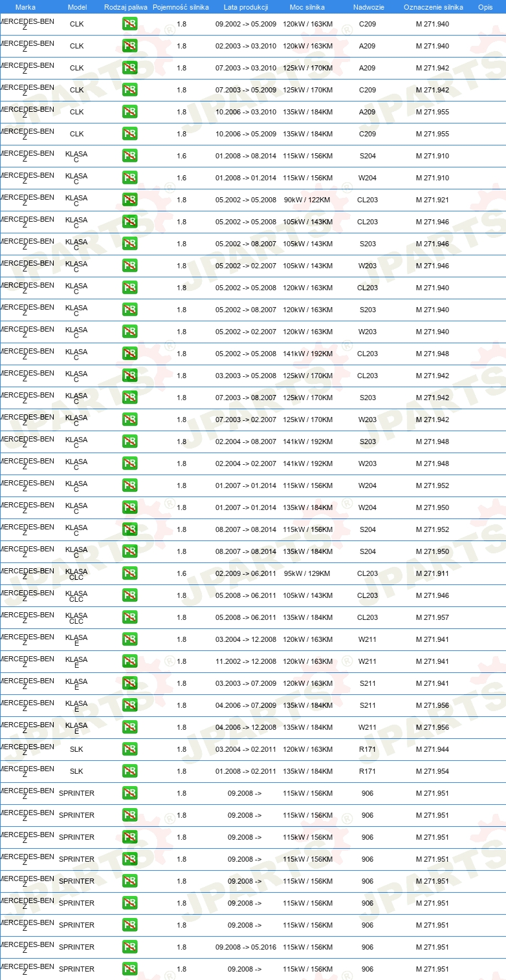Click the fuel icon in the M 271.957 row

(x=129, y=618)
